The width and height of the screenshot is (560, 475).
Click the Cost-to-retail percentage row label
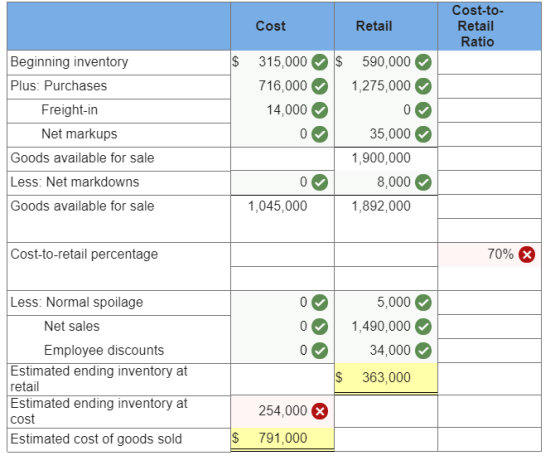84,255
